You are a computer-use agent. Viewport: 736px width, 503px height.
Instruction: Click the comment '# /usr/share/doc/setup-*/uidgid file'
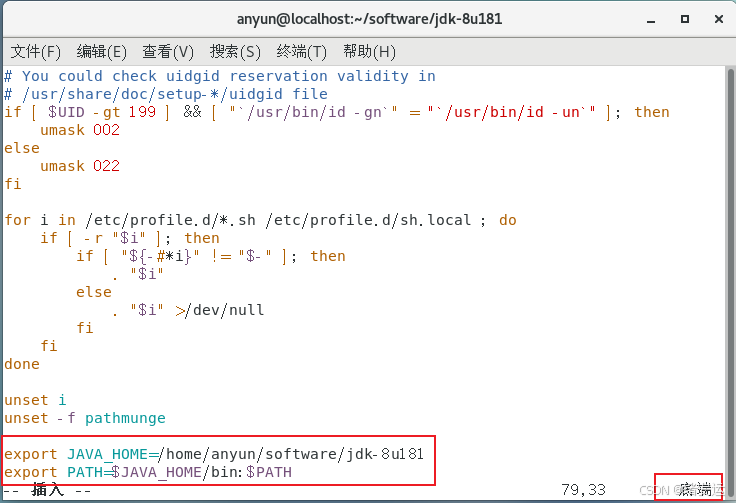[x=166, y=94]
